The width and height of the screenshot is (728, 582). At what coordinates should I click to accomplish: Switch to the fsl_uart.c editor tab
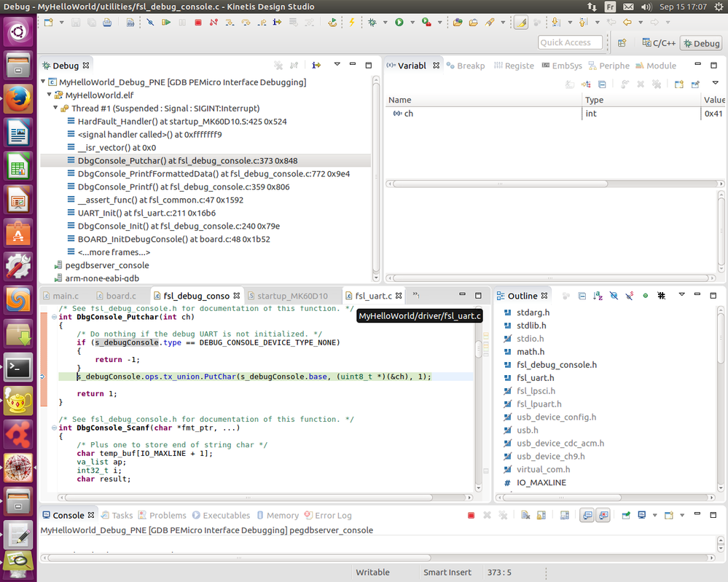(x=374, y=296)
